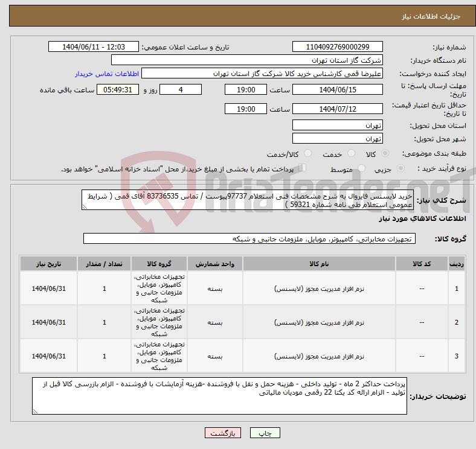
Task: Click the first row's نام کالا cell
Action: (x=318, y=288)
